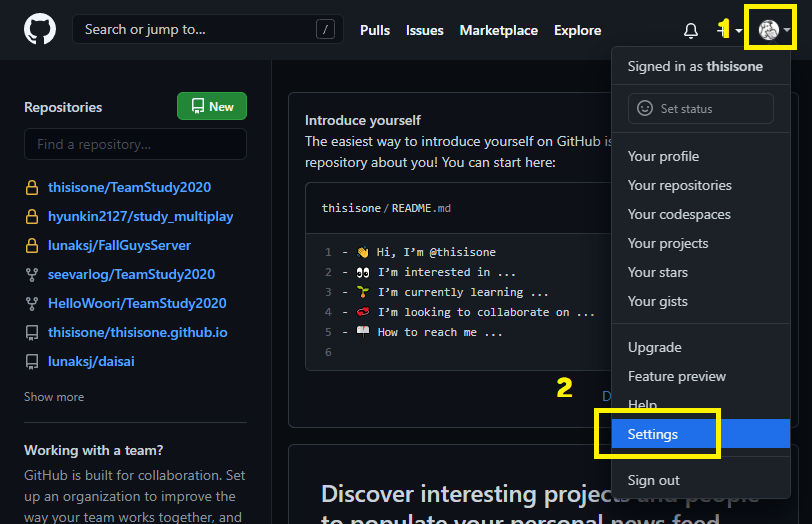This screenshot has width=812, height=524.
Task: Click line "I'm currently learning ..."
Action: [x=463, y=293]
